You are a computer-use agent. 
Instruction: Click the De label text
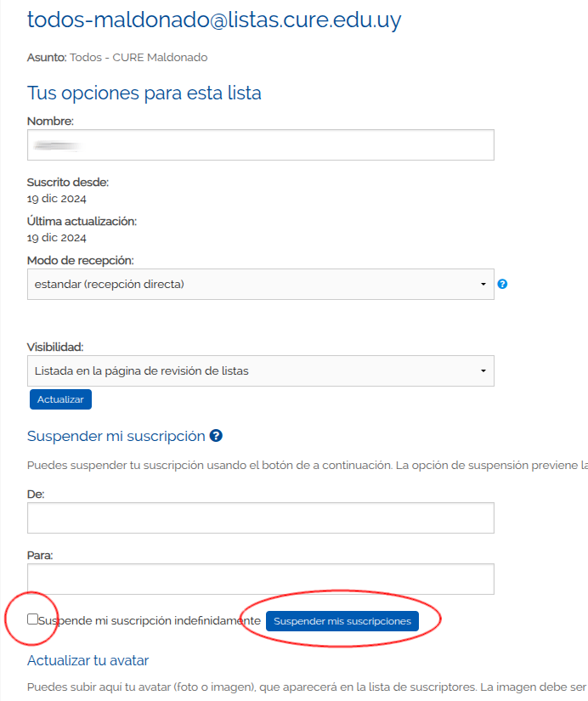(36, 494)
